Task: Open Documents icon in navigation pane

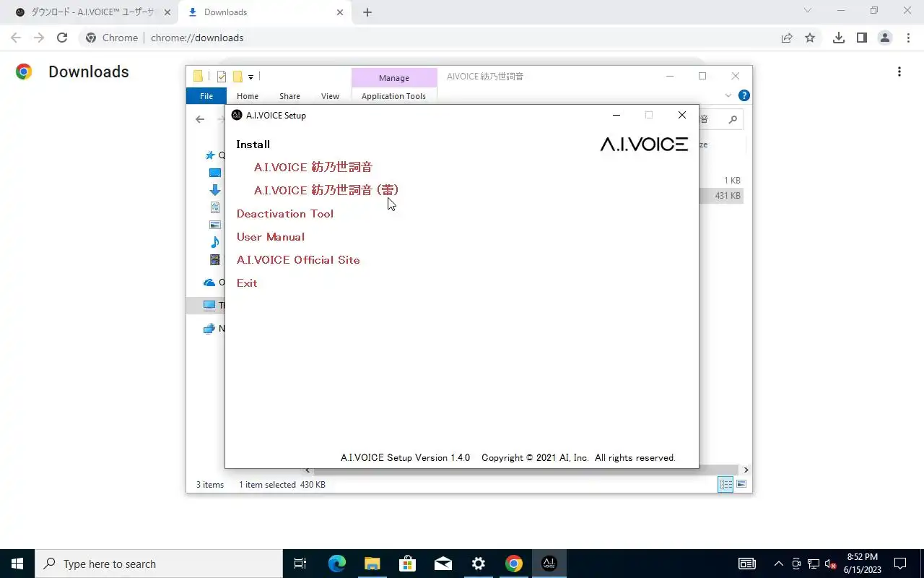Action: click(x=215, y=207)
